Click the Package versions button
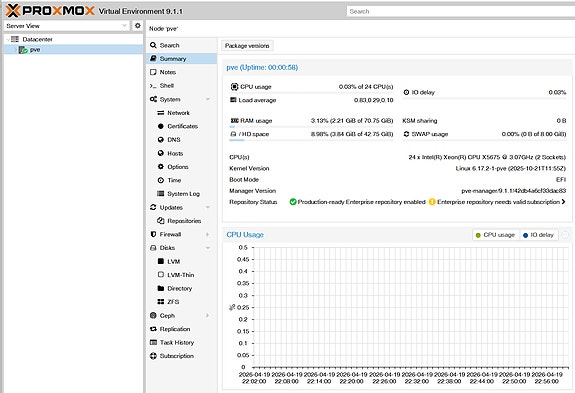The image size is (575, 393). pyautogui.click(x=247, y=46)
